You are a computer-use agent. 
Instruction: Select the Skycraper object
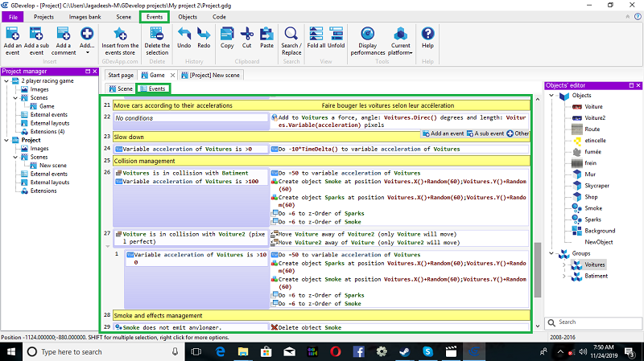tap(598, 184)
